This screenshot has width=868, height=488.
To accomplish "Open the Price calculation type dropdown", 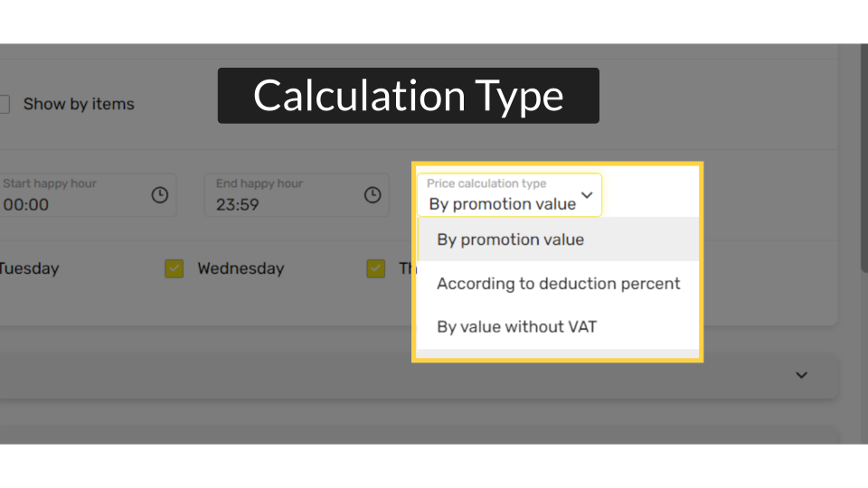I will 509,195.
